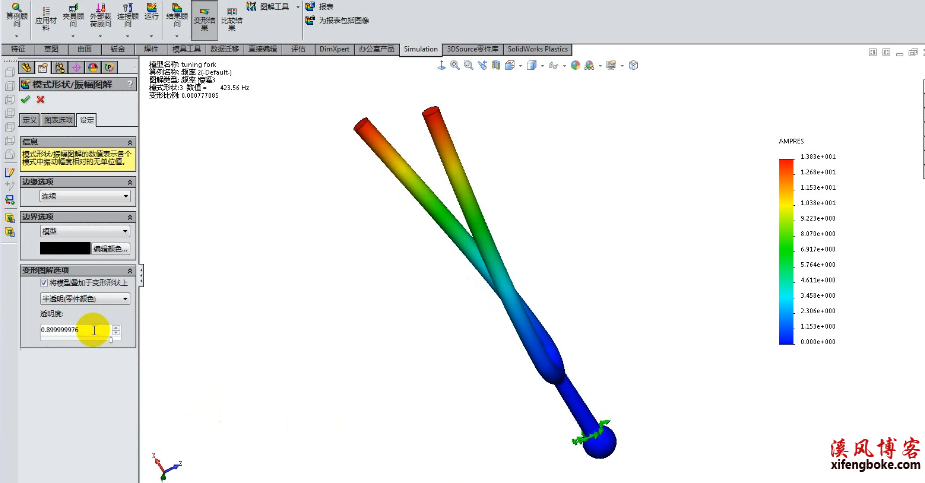This screenshot has width=925, height=483.
Task: Open help for Mode Shape plot panel
Action: (130, 85)
